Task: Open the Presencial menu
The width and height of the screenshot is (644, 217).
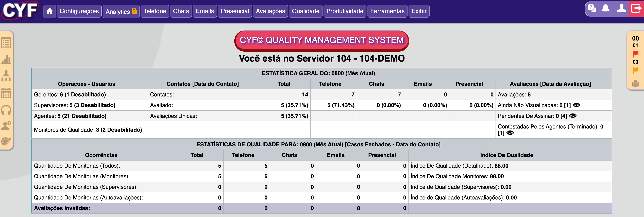Action: point(235,11)
